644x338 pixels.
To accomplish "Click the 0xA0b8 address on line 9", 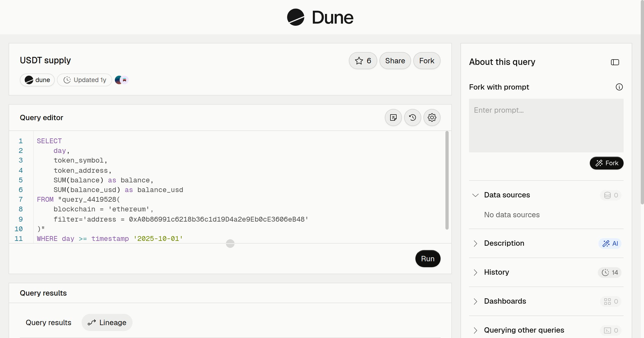I will pos(217,219).
